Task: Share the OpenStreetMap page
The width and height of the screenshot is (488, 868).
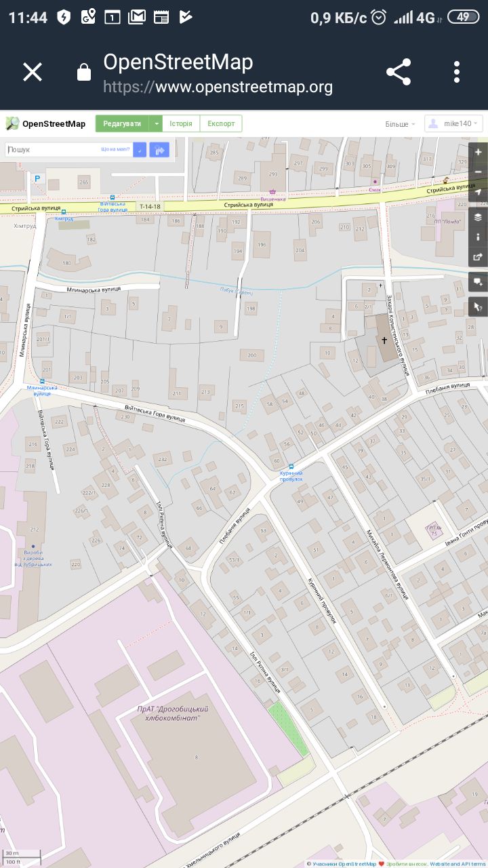Action: [399, 72]
